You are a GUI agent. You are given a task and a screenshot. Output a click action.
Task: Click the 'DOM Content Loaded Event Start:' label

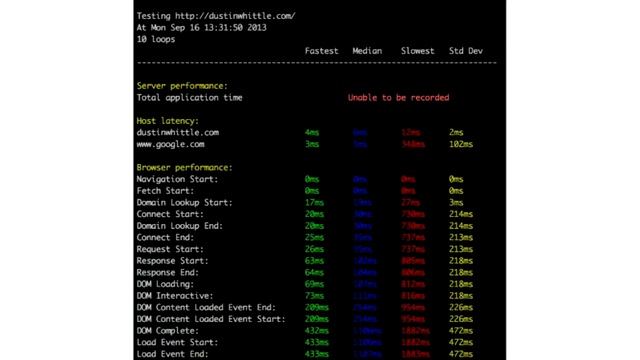tap(211, 319)
